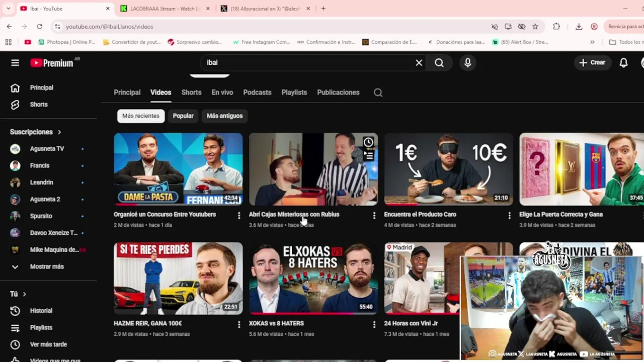The height and width of the screenshot is (362, 644).
Task: Switch to the Principal channel tab
Action: pyautogui.click(x=127, y=93)
